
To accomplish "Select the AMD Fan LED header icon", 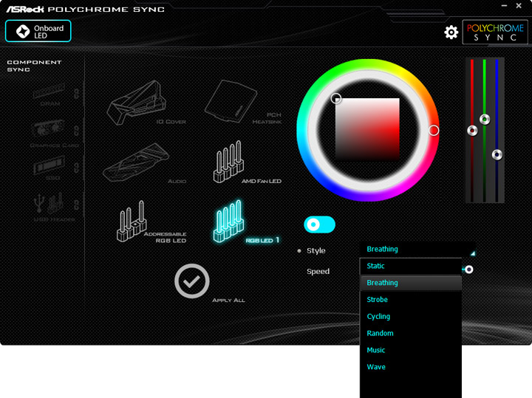I will click(228, 162).
